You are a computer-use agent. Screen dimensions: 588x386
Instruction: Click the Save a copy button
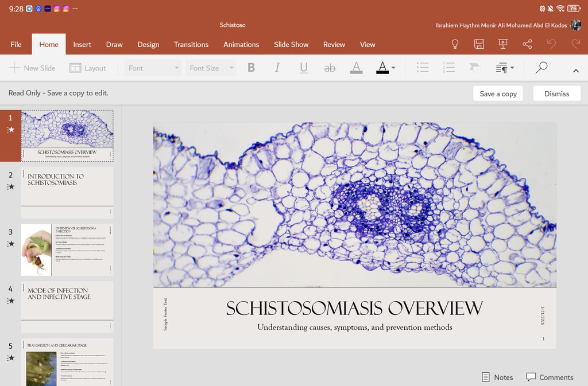click(x=498, y=93)
